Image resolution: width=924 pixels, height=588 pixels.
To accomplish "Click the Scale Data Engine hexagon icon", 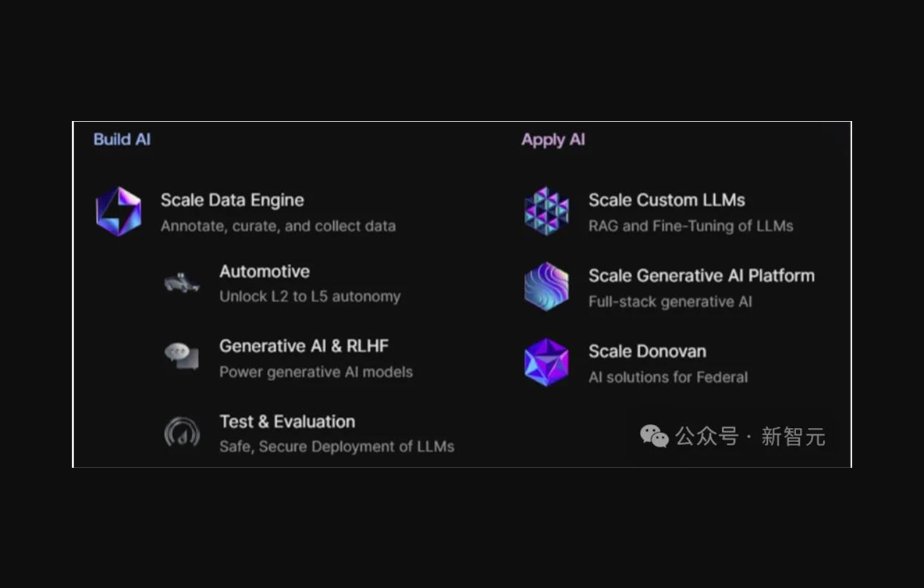I will pyautogui.click(x=119, y=211).
